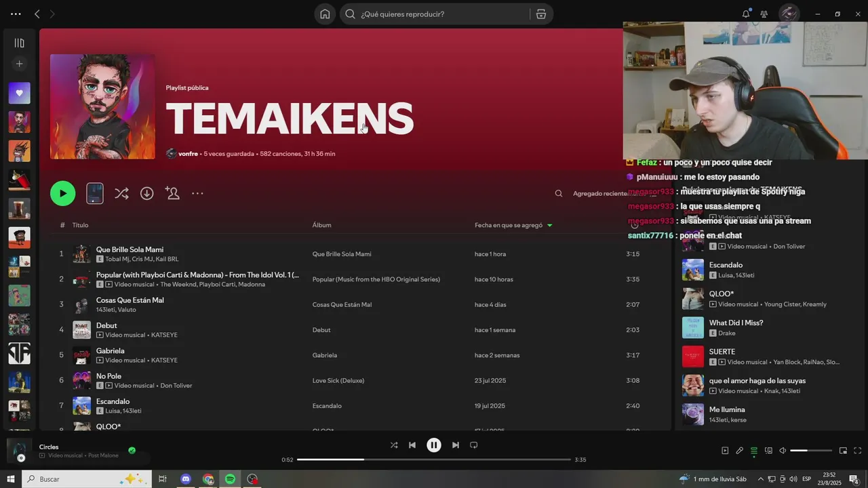Select the track No Pole
The height and width of the screenshot is (488, 868).
(108, 376)
